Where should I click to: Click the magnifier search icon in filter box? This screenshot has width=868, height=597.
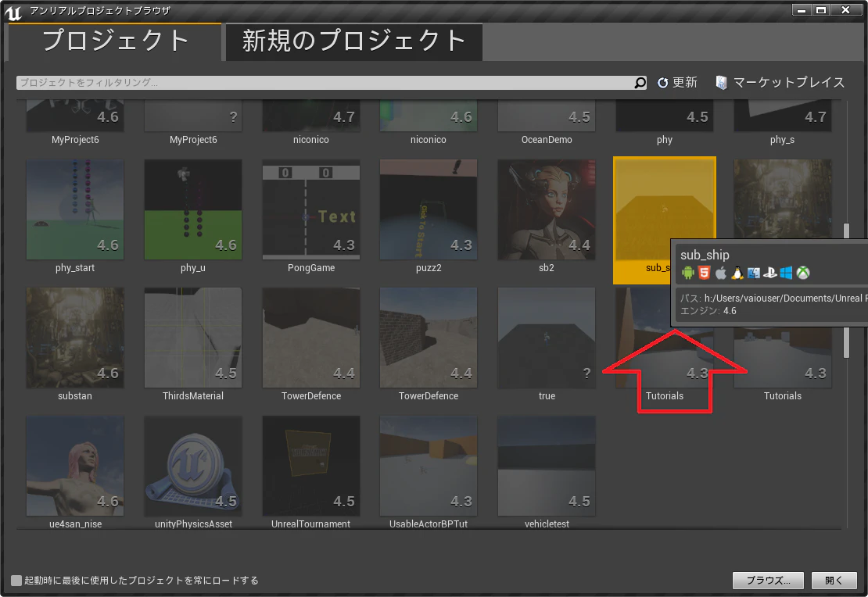click(640, 83)
